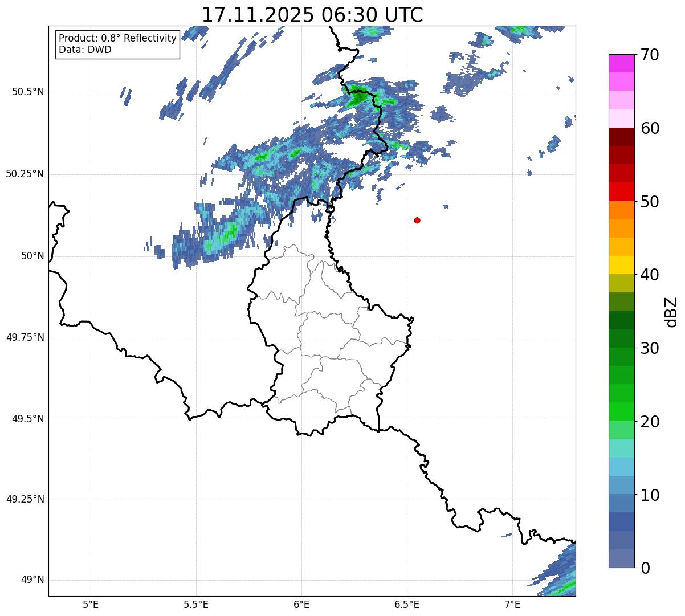The width and height of the screenshot is (685, 616).
Task: Pick the palest pink colorbar segment above 60
Action: point(621,119)
